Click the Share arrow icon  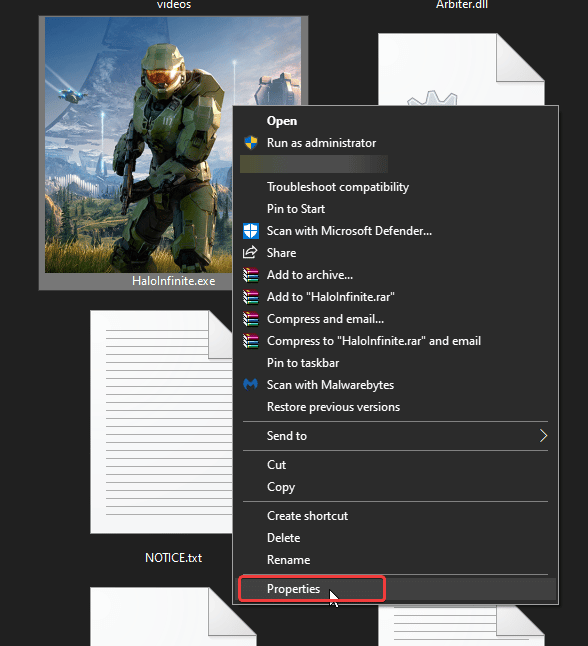pos(250,253)
